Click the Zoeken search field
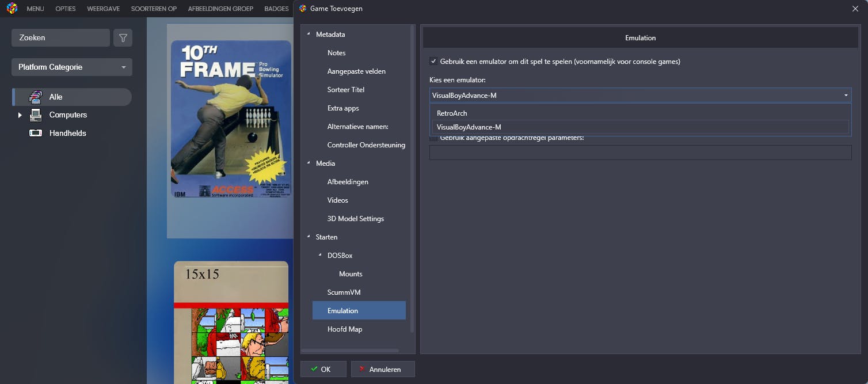The height and width of the screenshot is (384, 868). (x=60, y=38)
